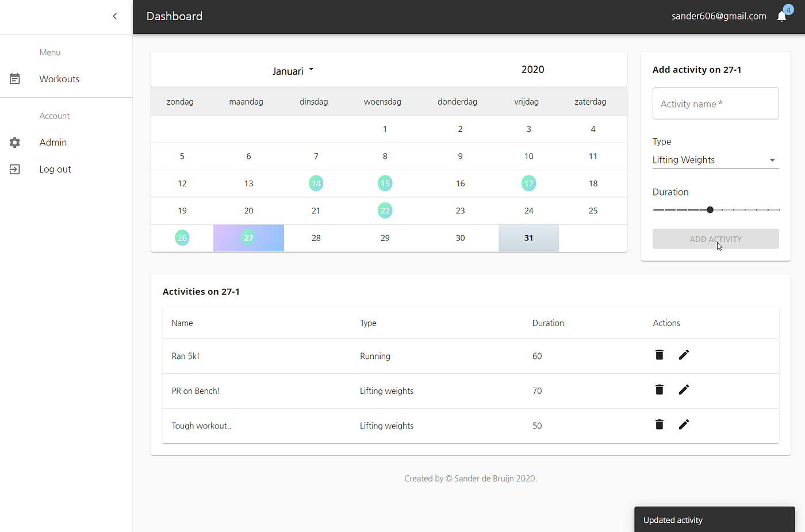The image size is (805, 532).
Task: Delete 'Tough workout..' with the trash icon
Action: pos(659,424)
